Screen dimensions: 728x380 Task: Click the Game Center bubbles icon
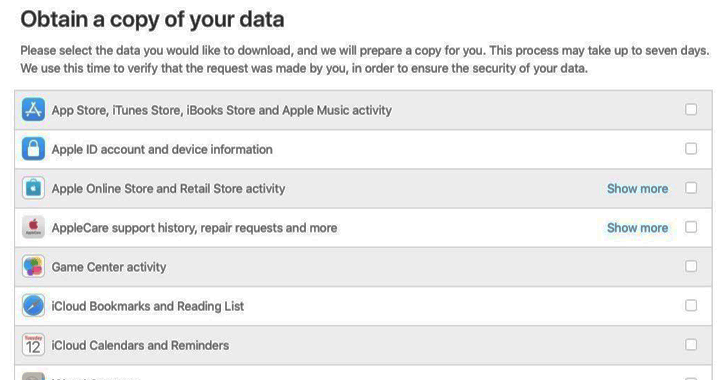[x=33, y=267]
